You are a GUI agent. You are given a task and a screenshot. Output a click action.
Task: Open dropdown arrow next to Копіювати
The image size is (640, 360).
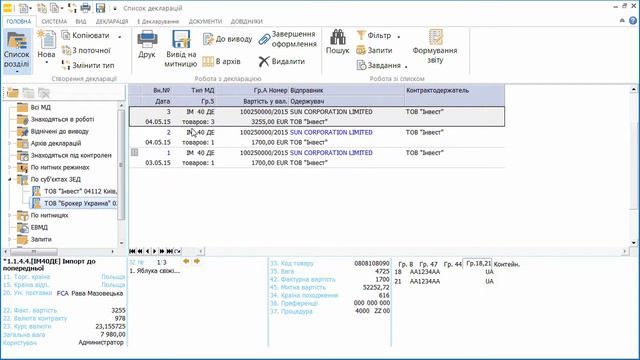pos(120,36)
